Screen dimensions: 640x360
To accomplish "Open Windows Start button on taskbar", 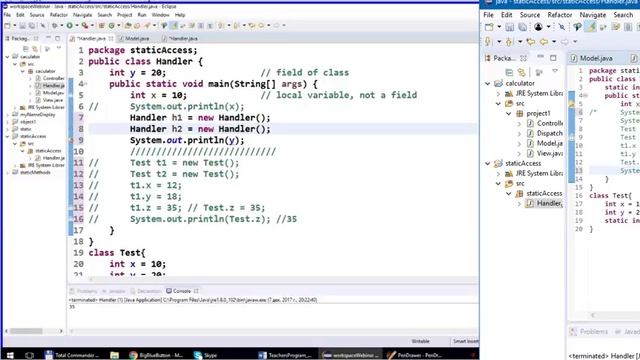I will tap(10, 355).
